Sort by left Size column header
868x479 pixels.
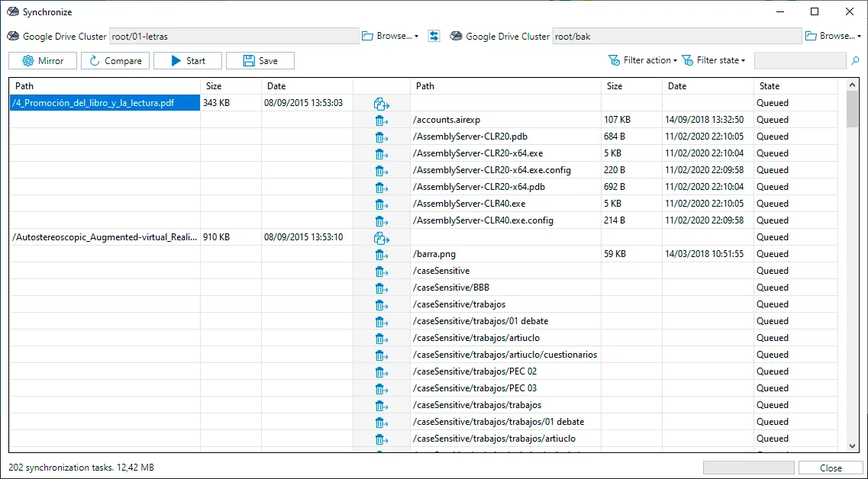point(231,86)
